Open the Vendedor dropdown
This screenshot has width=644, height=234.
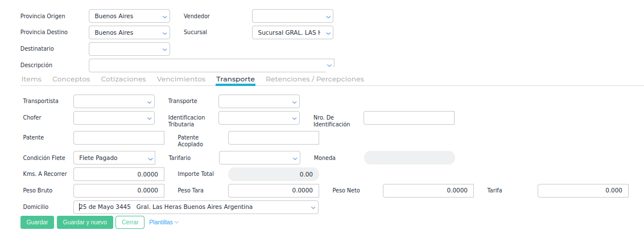[292, 17]
